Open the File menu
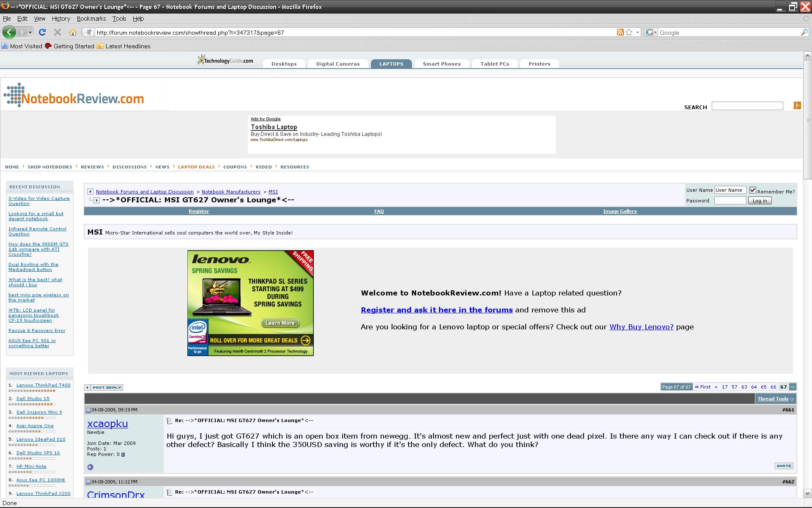 pos(7,19)
